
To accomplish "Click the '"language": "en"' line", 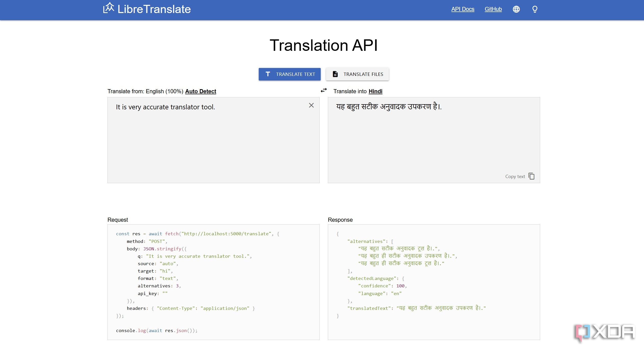I will pos(380,294).
